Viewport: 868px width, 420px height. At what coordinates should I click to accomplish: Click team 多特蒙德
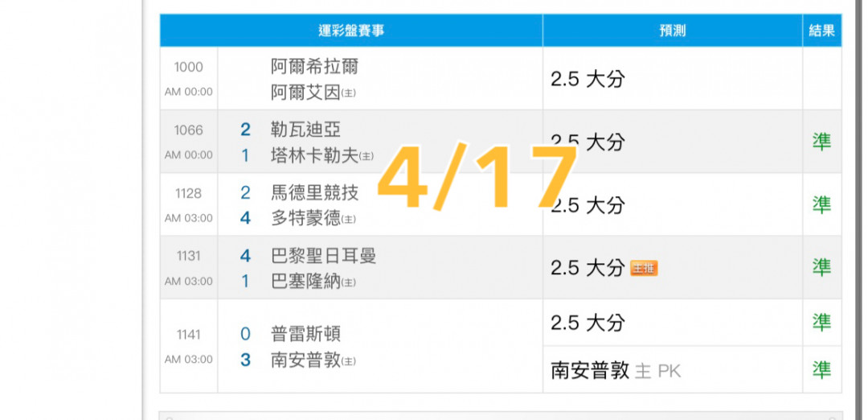(305, 218)
